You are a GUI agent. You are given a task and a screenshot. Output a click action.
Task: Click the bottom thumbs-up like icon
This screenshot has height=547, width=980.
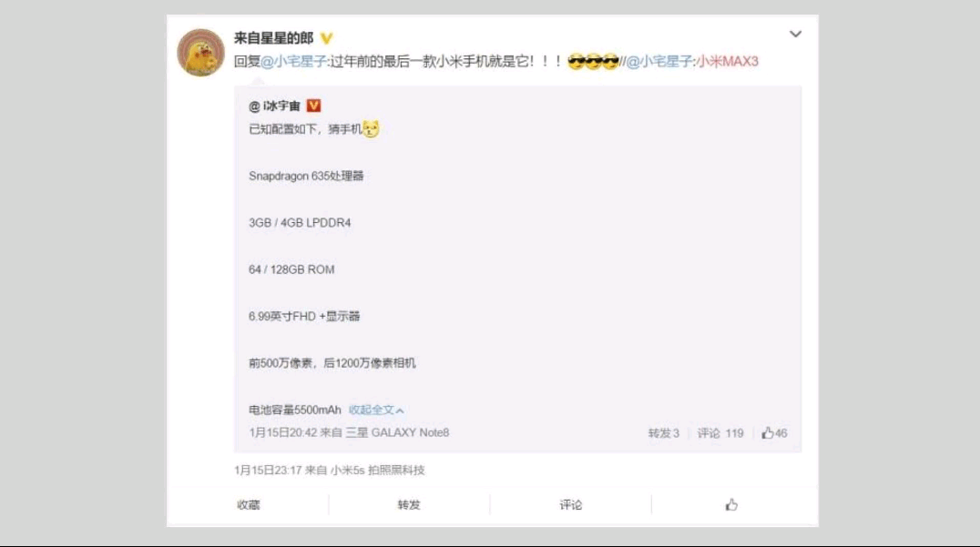(732, 504)
